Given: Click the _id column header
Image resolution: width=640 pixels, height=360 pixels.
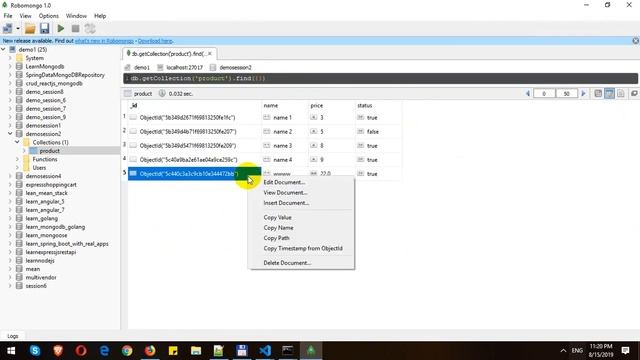Looking at the screenshot, I should pyautogui.click(x=194, y=105).
